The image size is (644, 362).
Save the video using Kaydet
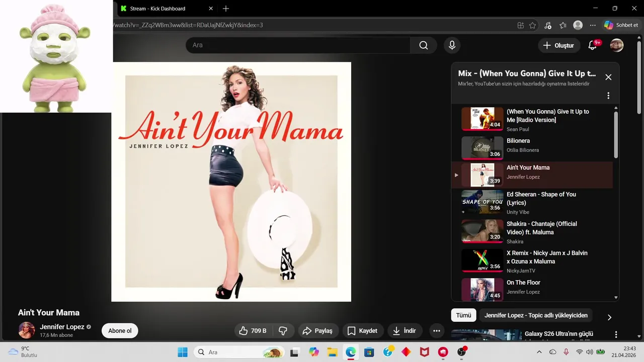pos(363,331)
